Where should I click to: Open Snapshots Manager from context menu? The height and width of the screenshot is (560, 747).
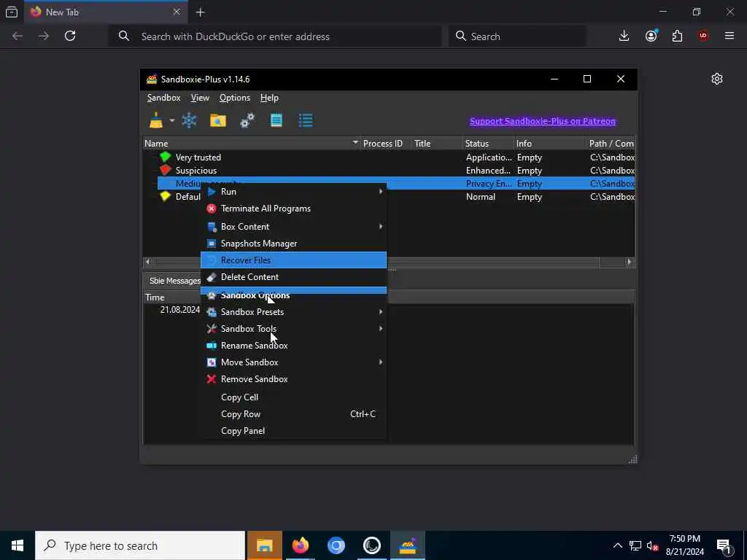click(x=293, y=244)
